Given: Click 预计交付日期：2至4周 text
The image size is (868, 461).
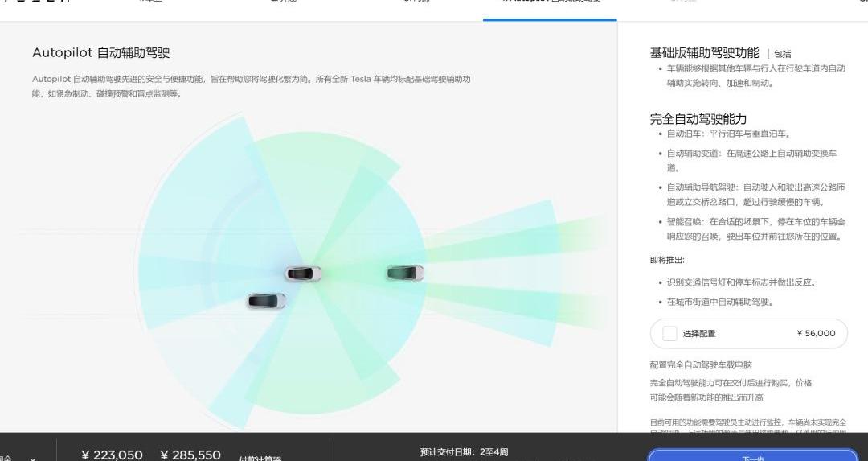Looking at the screenshot, I should tap(464, 452).
